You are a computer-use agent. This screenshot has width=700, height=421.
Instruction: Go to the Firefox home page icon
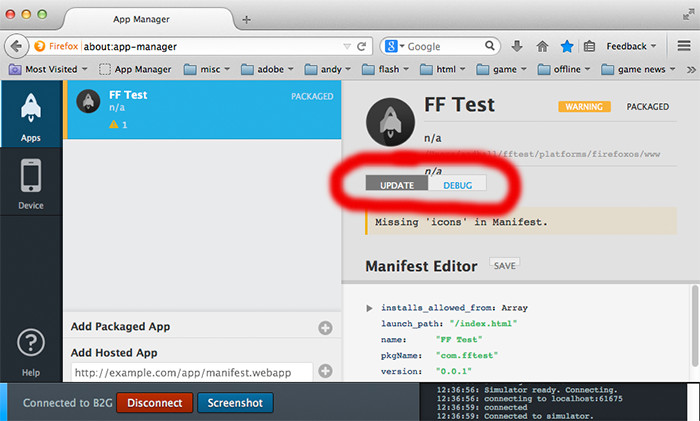[x=542, y=46]
